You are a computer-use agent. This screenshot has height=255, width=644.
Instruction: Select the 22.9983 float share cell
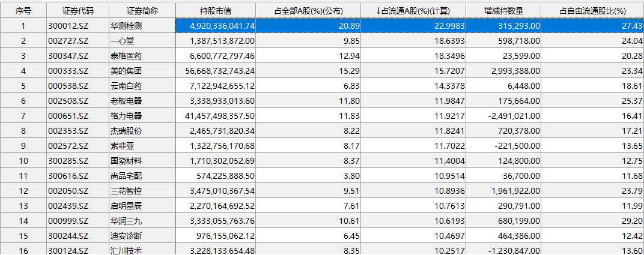[415, 26]
